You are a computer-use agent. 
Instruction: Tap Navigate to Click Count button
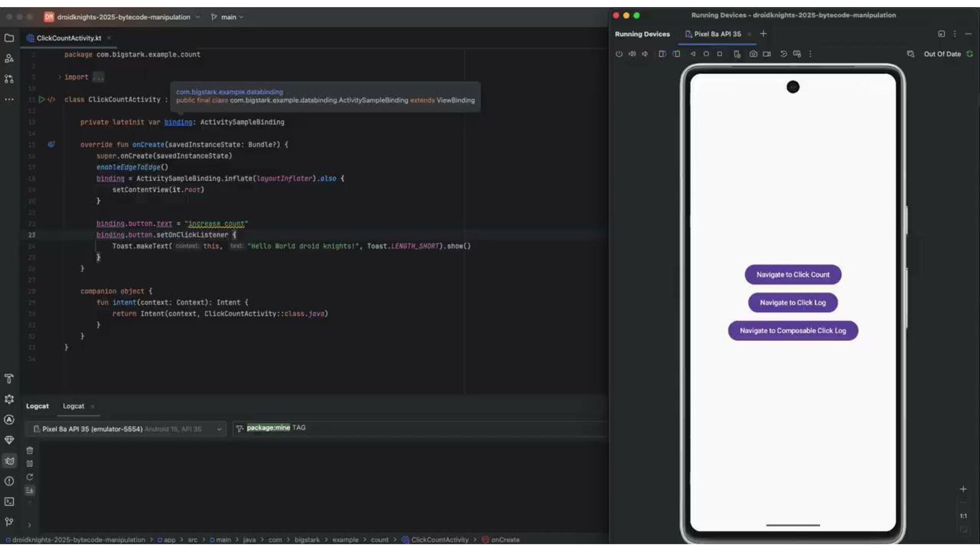pos(793,274)
